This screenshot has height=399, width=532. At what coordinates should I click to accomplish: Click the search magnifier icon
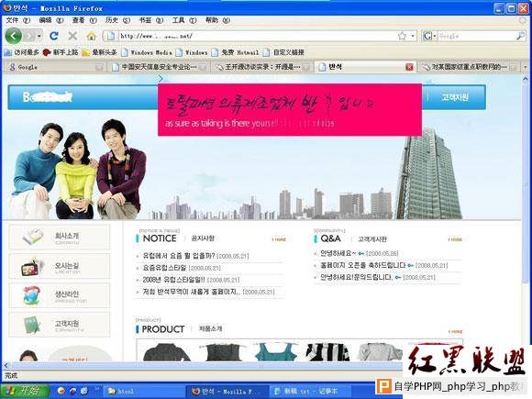pyautogui.click(x=520, y=36)
